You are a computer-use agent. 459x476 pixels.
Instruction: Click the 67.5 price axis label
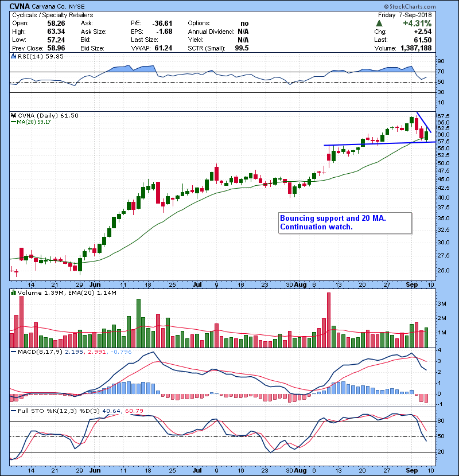pos(443,116)
